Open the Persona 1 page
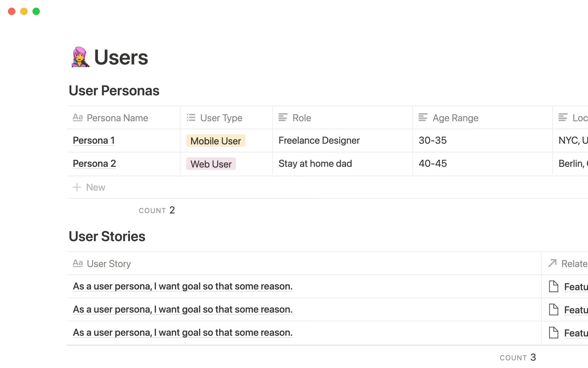The image size is (588, 368). (x=94, y=140)
